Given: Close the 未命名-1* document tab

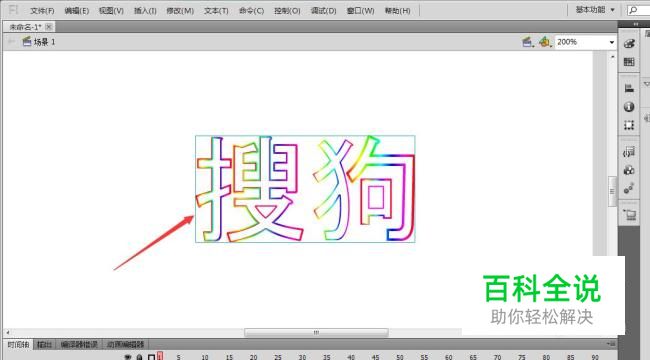Looking at the screenshot, I should point(49,27).
